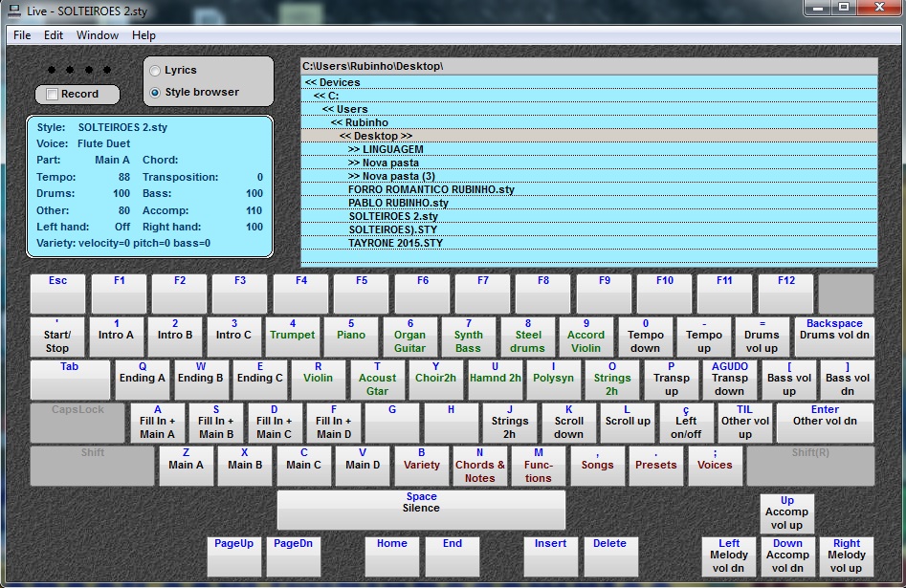Open the Functions key
This screenshot has height=588, width=906.
[x=538, y=467]
